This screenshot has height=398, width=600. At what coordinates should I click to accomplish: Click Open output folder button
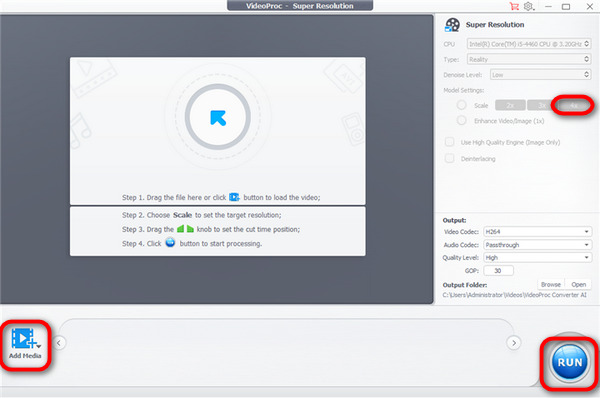tap(579, 284)
